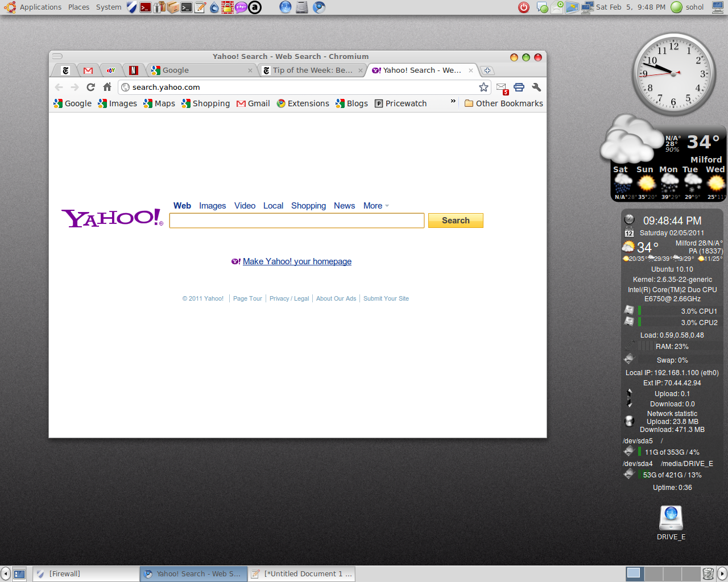Launch the blue shield icon in top panel
The image size is (728, 582).
[x=132, y=7]
